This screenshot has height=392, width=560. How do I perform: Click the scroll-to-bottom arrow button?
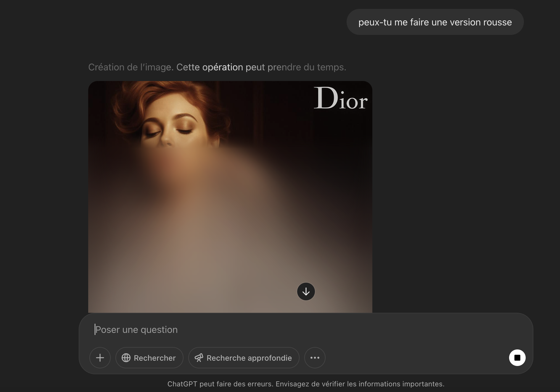point(306,291)
